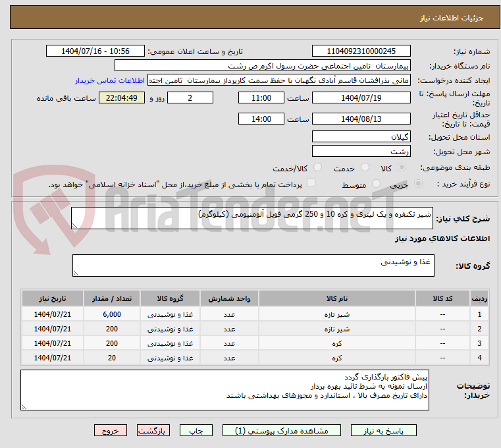The image size is (501, 448).
Task: Click the resize handle of description textarea
Action: click(75, 226)
